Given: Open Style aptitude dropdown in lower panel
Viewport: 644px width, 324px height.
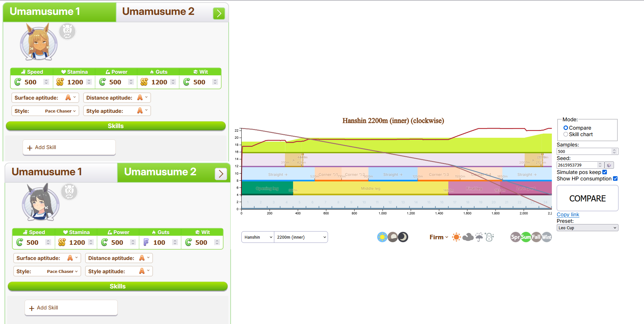Looking at the screenshot, I should [119, 271].
